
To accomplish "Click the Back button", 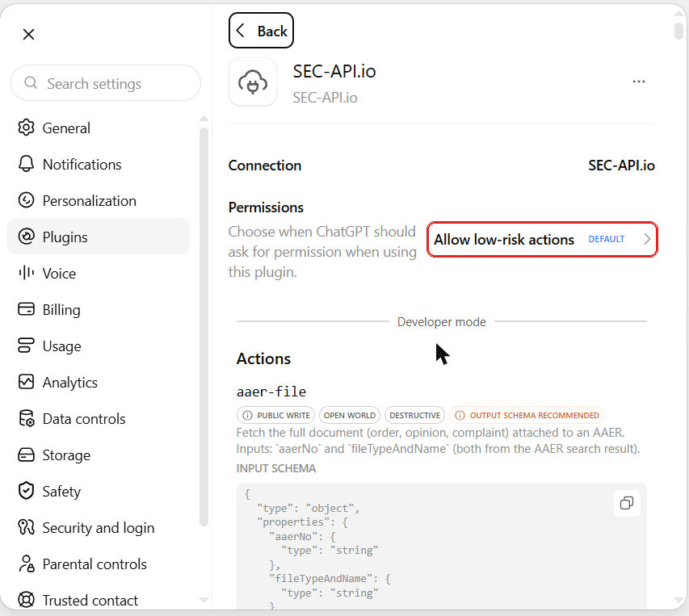I will [261, 31].
